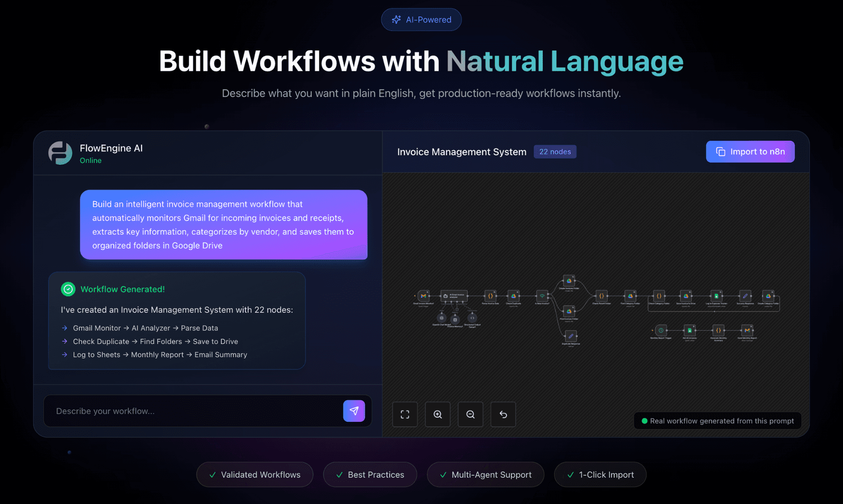Zoom in on the workflow canvas
This screenshot has height=504, width=843.
tap(438, 414)
